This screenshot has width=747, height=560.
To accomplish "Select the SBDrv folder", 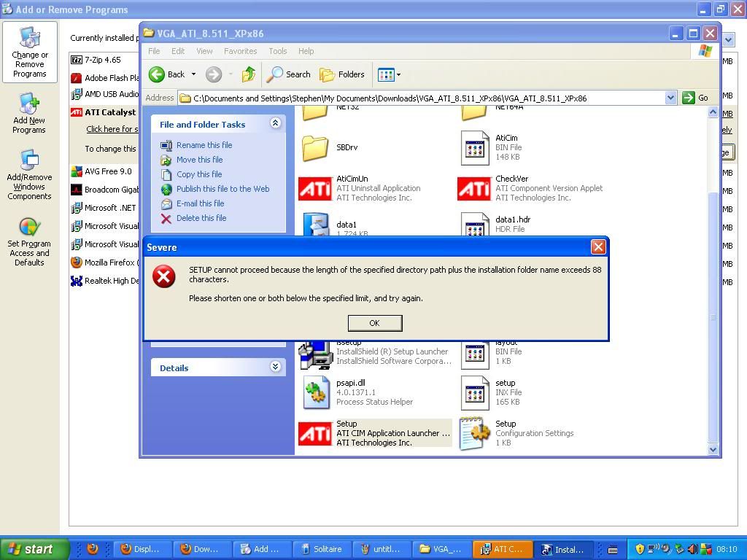I will (x=330, y=147).
